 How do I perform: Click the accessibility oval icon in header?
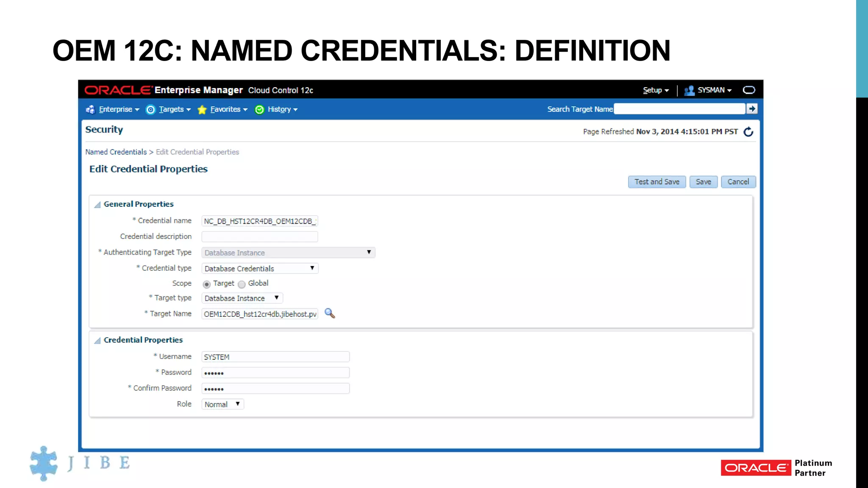click(749, 90)
